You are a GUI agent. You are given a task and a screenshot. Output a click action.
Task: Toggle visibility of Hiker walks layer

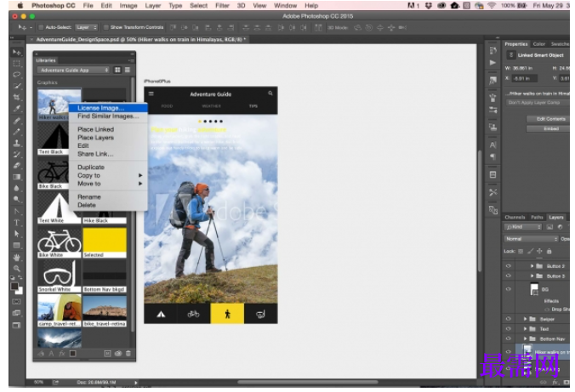[509, 352]
